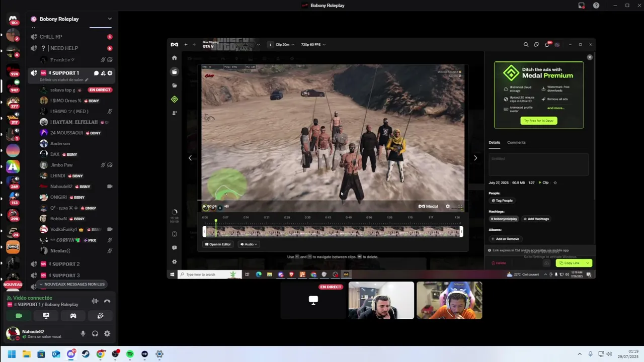
Task: Open the NEED HELP voice channel
Action: pyautogui.click(x=71, y=48)
